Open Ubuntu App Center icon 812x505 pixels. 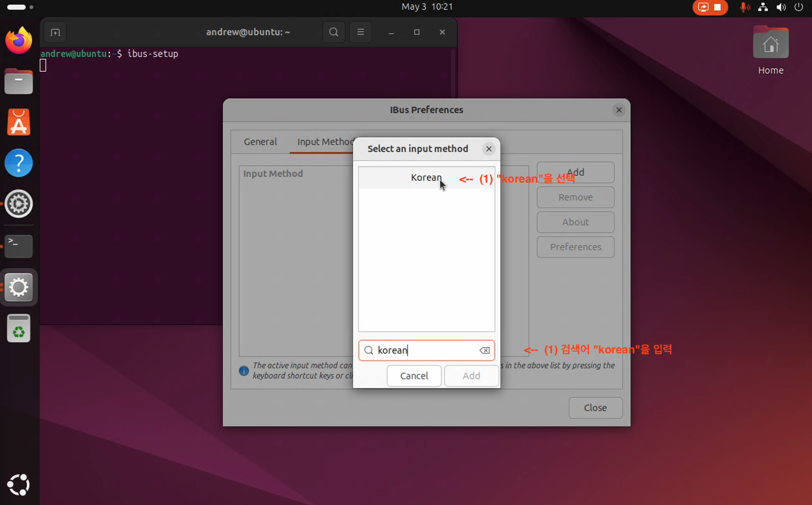point(19,122)
